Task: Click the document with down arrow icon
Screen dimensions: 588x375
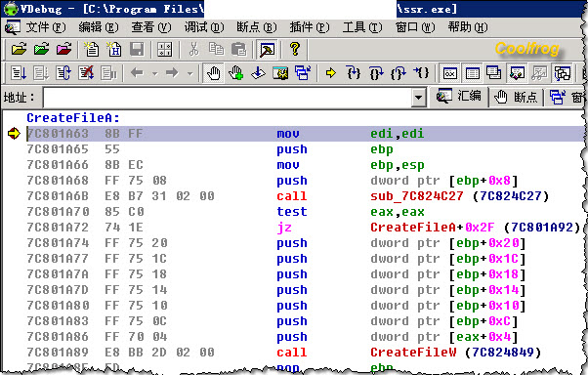Action: coord(19,73)
